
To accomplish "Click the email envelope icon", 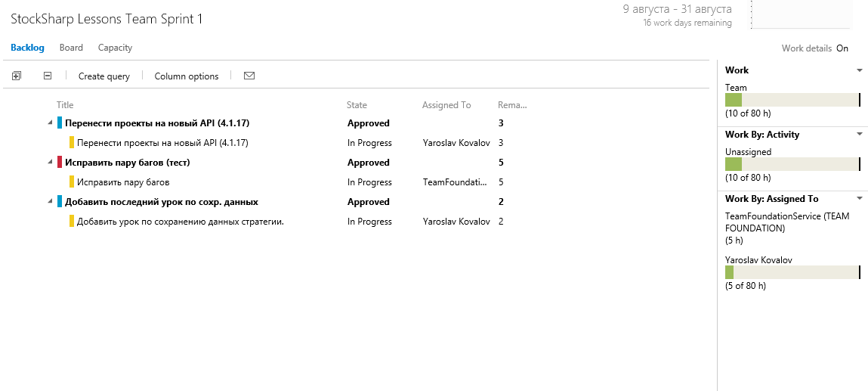I will click(x=249, y=76).
